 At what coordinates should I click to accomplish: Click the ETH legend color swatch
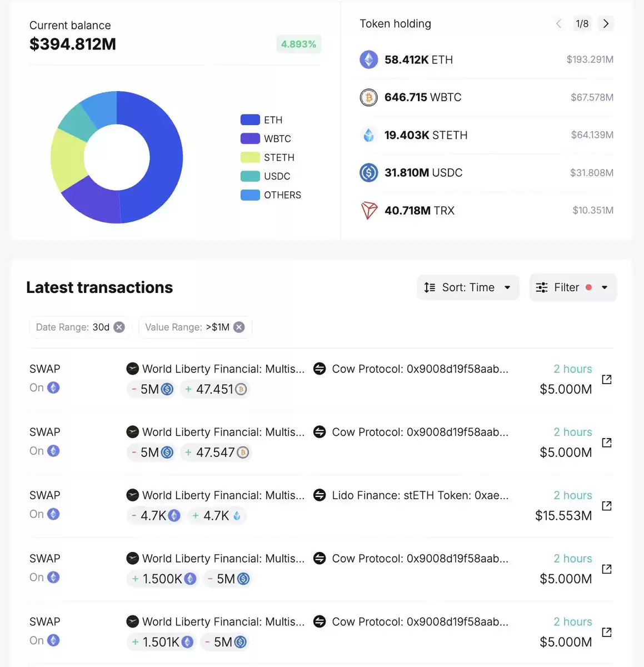tap(250, 120)
